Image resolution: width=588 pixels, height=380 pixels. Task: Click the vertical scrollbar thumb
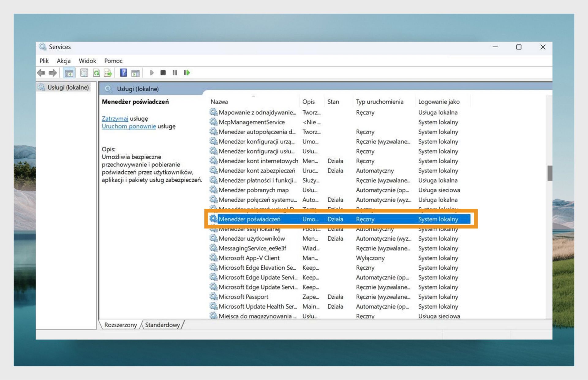(x=550, y=173)
